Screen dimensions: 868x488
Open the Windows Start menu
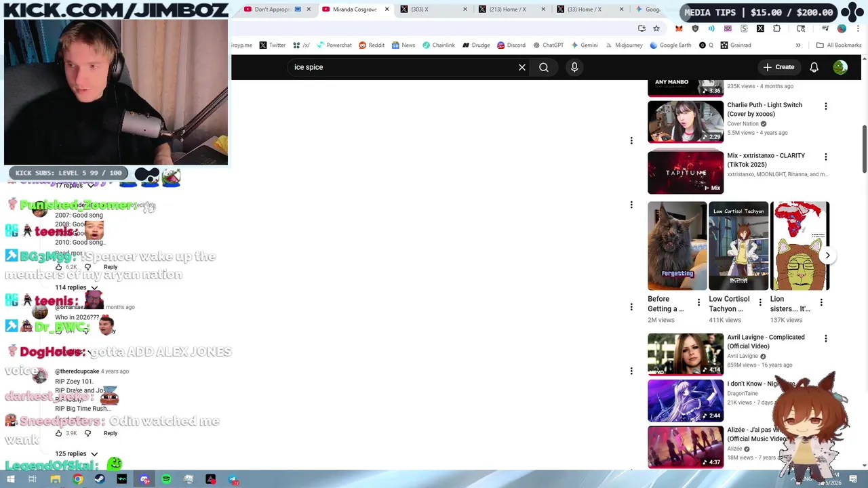click(x=11, y=480)
